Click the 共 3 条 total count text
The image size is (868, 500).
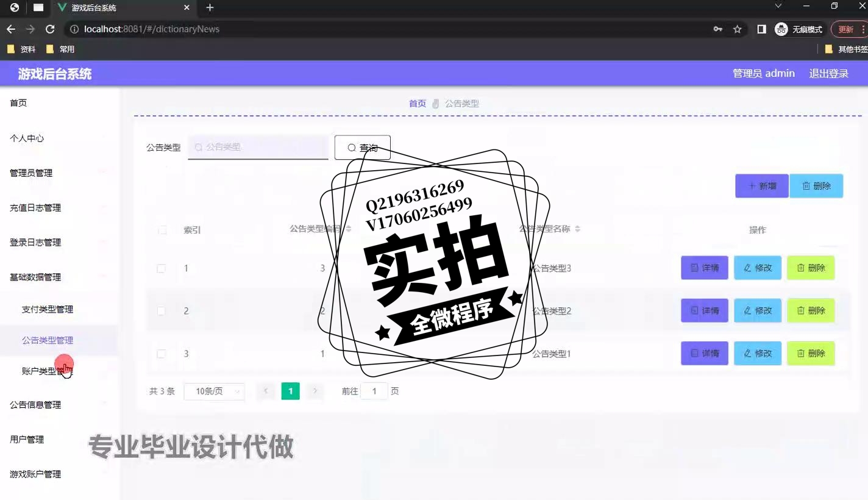point(162,391)
